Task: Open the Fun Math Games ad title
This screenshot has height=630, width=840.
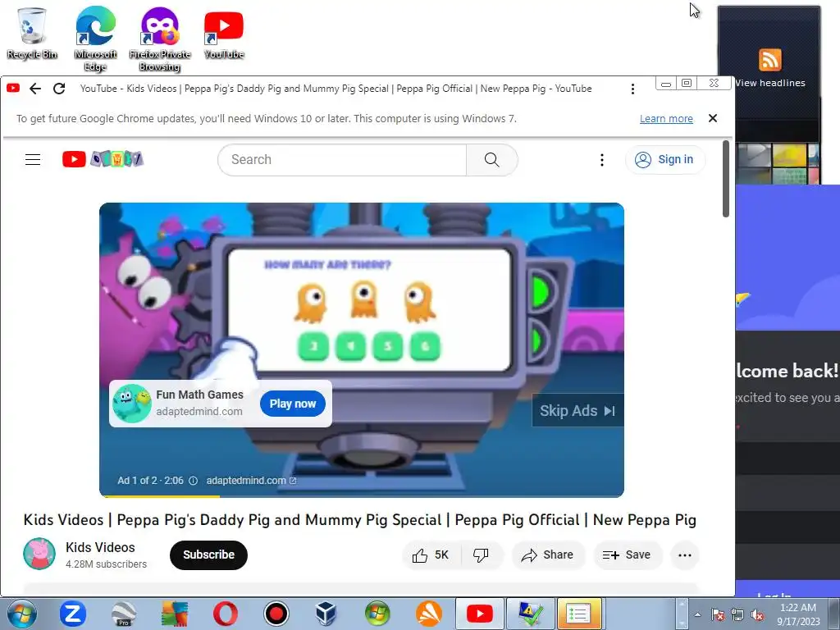Action: [x=199, y=395]
